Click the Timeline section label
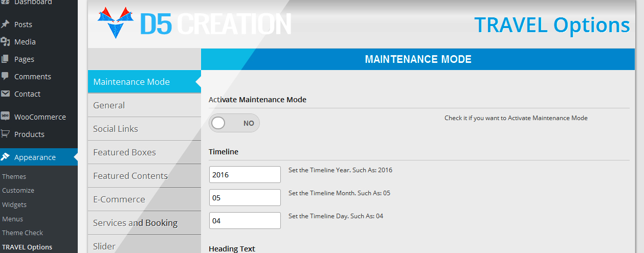 (x=224, y=152)
